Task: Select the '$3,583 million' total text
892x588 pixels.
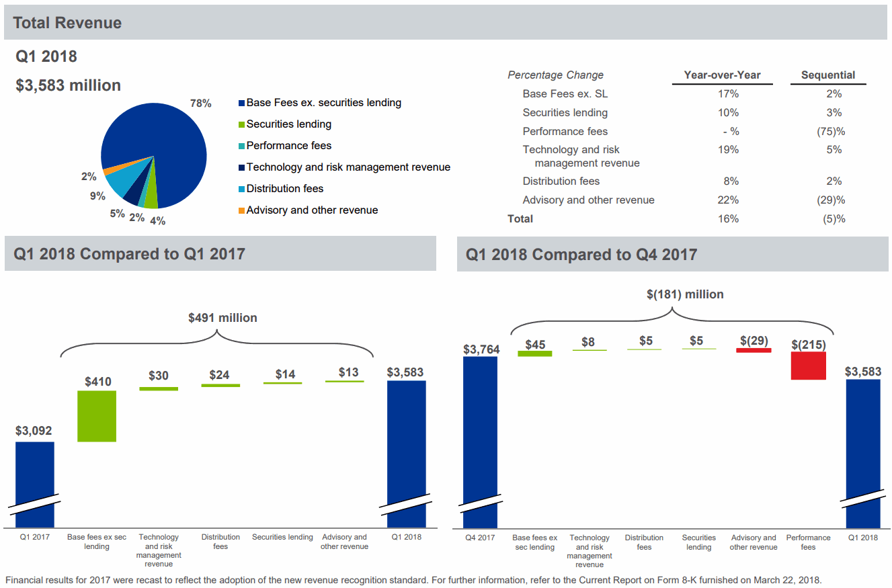Action: point(69,85)
